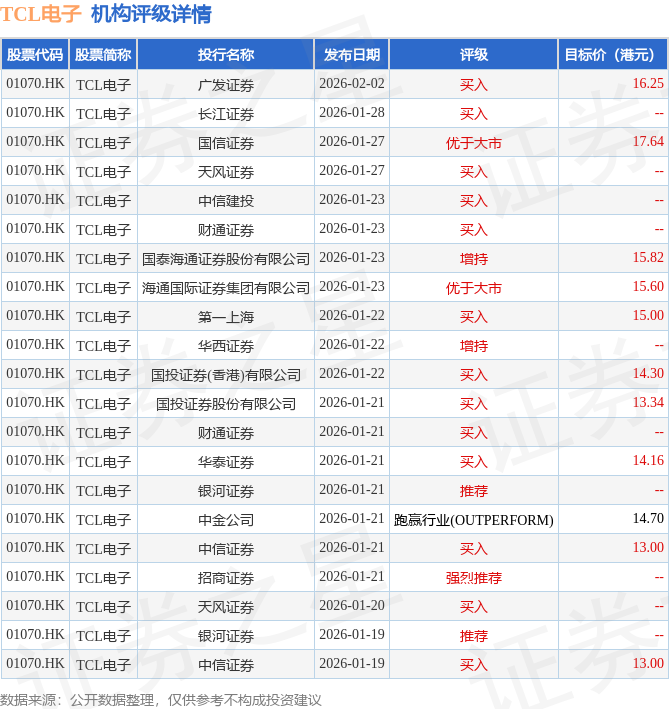The width and height of the screenshot is (669, 709).
Task: Click target price 14.30
Action: [648, 373]
